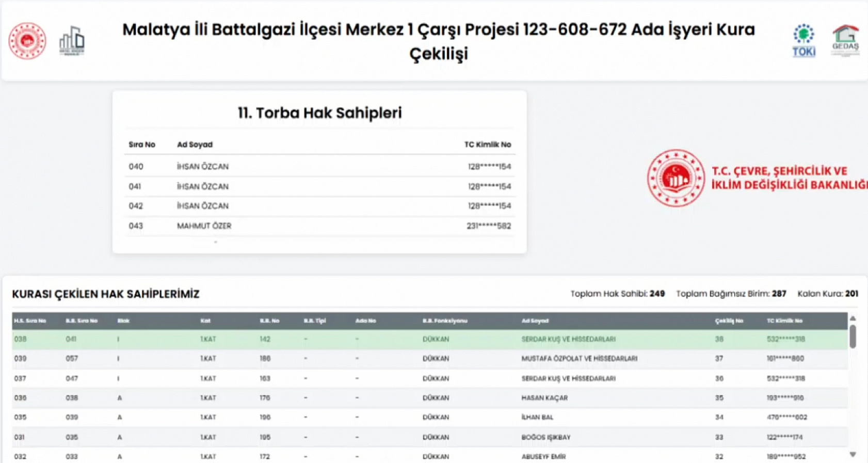Click the Kalan Kura counter
The image size is (868, 463).
(827, 294)
